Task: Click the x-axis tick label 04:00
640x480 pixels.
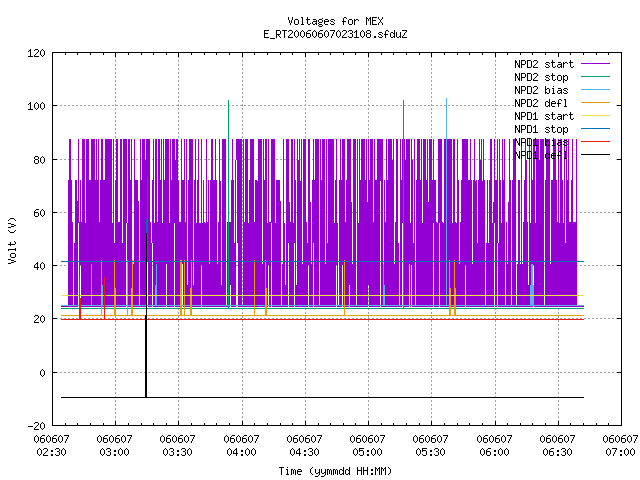Action: [241, 452]
